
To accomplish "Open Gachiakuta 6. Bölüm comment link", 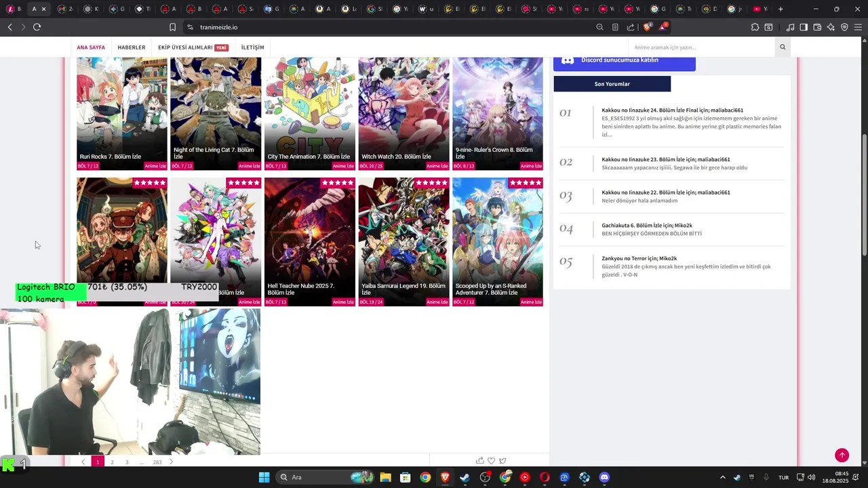I will tap(647, 226).
